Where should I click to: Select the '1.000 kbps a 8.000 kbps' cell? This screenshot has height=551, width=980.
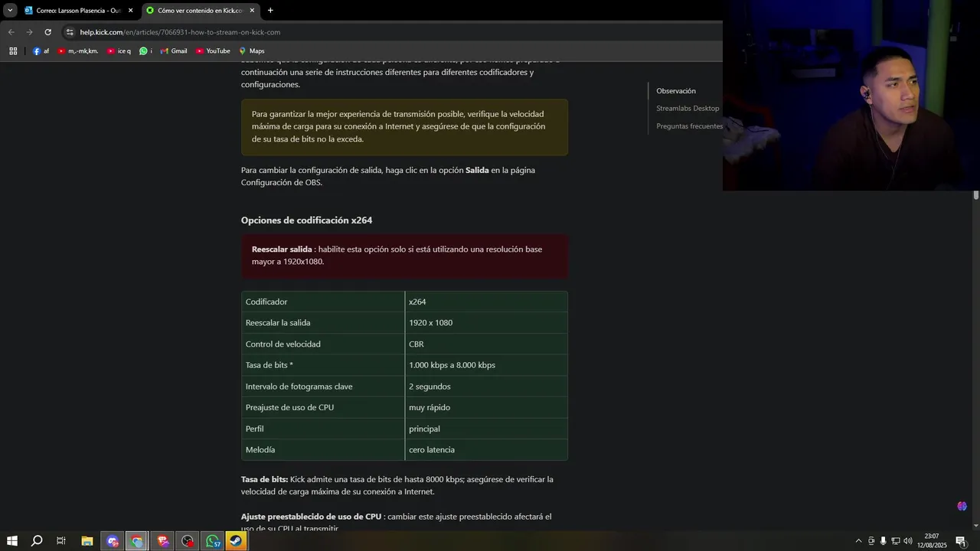pos(486,365)
